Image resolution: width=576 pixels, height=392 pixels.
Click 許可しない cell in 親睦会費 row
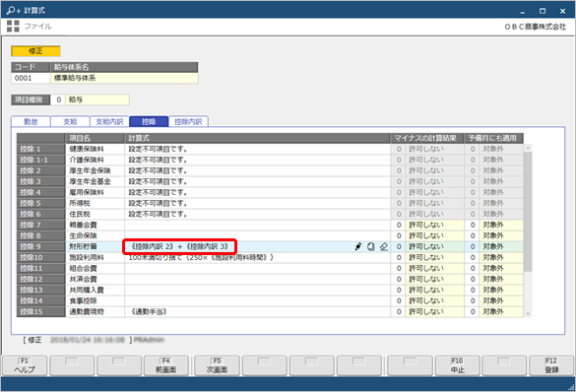(x=434, y=225)
